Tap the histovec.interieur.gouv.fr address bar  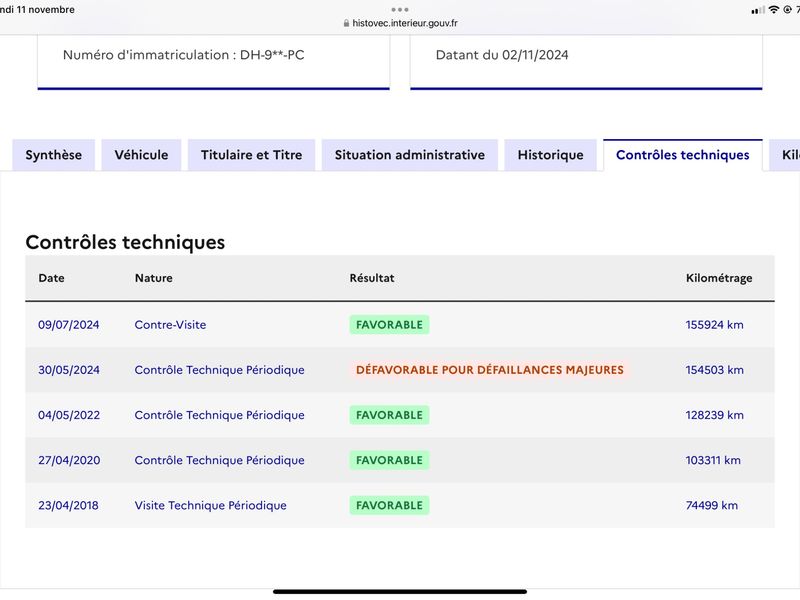(x=401, y=23)
